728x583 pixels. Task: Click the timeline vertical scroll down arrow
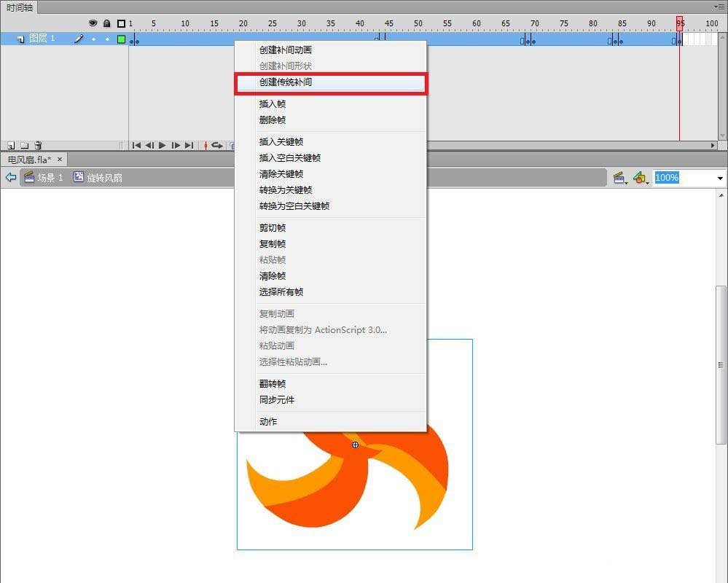722,136
